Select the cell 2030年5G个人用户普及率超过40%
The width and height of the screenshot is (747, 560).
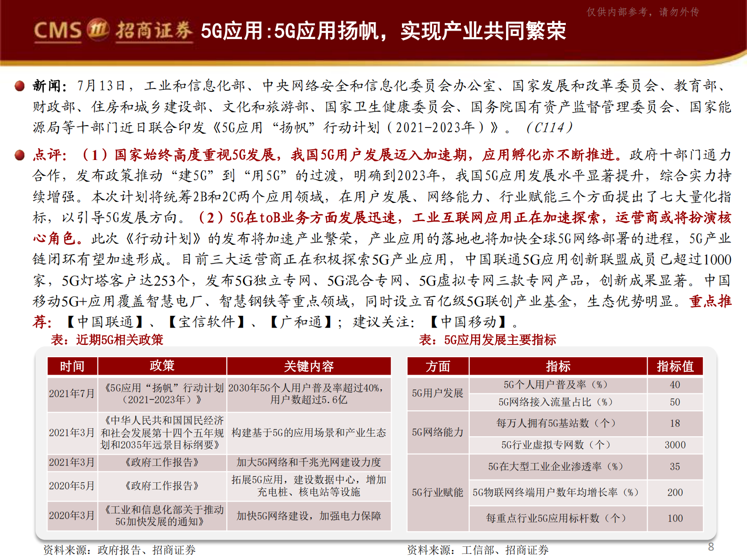(309, 394)
